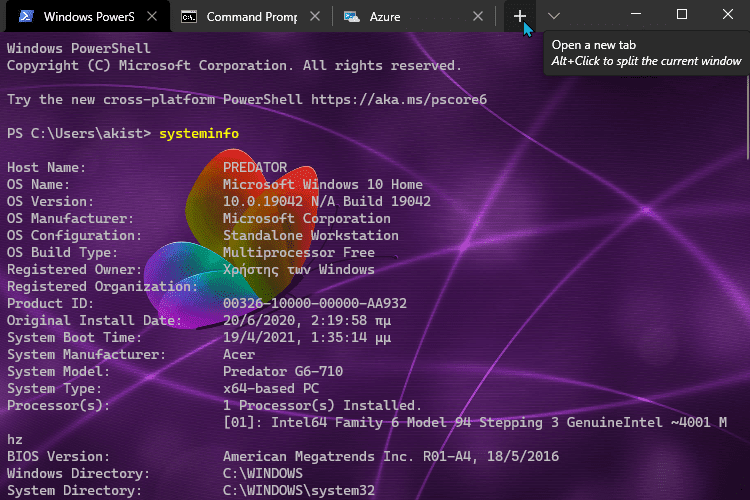Click the typed systeminfo command

point(199,133)
